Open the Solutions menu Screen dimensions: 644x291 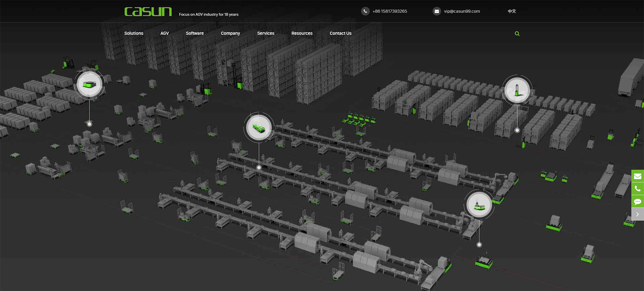click(134, 33)
